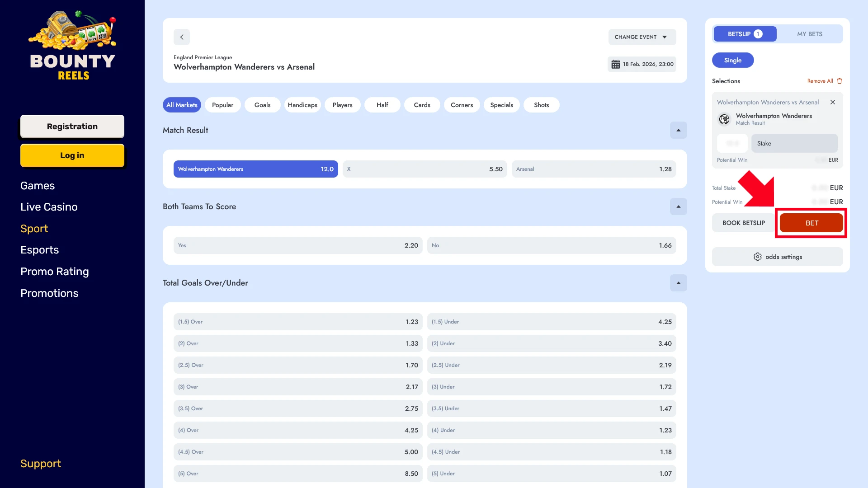Click the trash icon next to Remove All
868x488 pixels.
(840, 80)
